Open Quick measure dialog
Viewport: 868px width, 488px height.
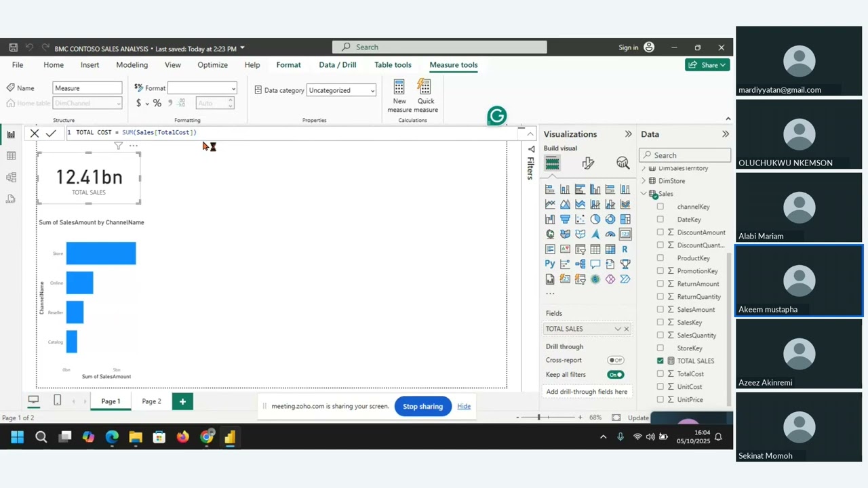[x=425, y=96]
